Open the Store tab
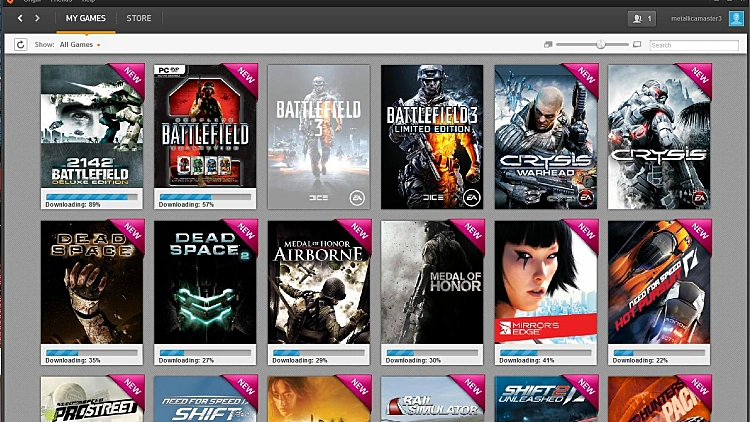750x422 pixels. coord(139,18)
